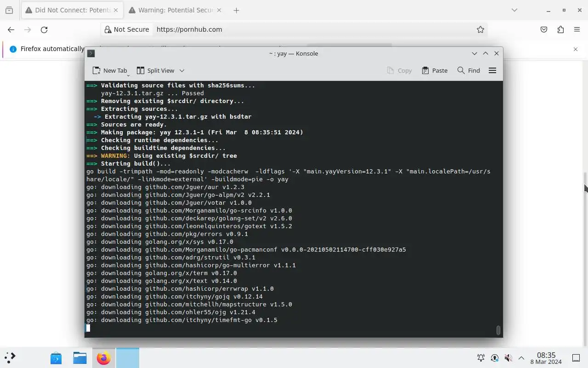588x368 pixels.
Task: Click line downloading github.com/itchyny/timefmt-go v0.1.5
Action: tap(182, 320)
